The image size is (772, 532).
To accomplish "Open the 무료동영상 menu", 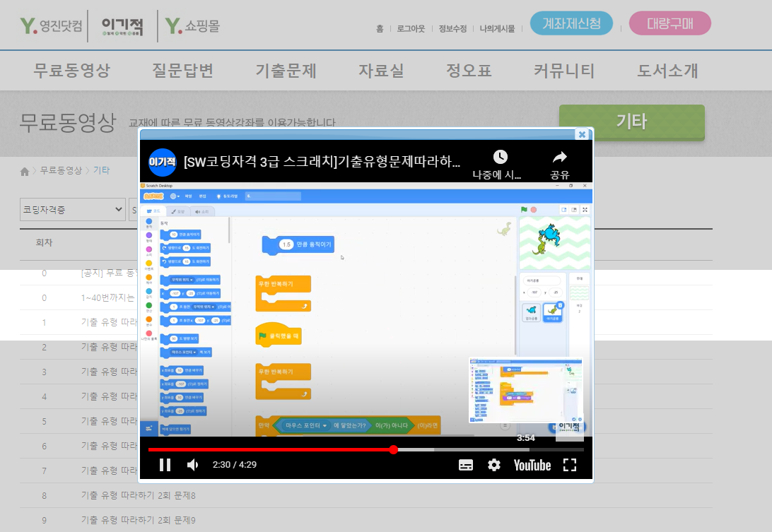I will (72, 71).
